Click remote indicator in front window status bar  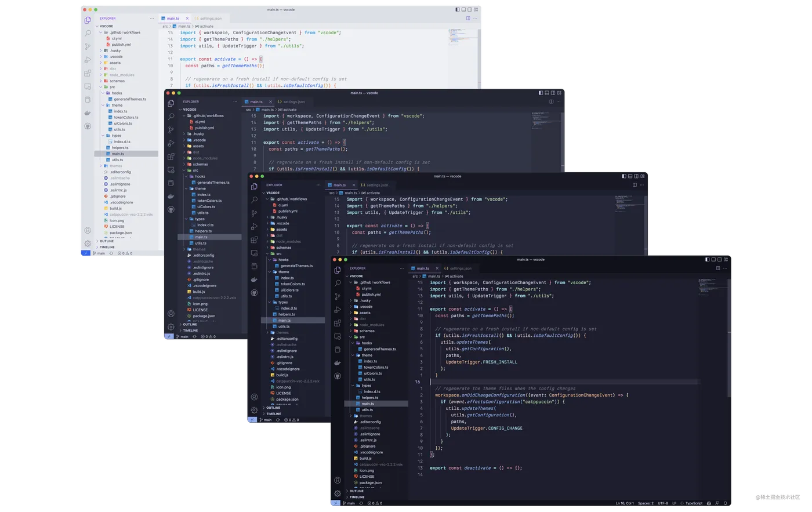(x=335, y=503)
